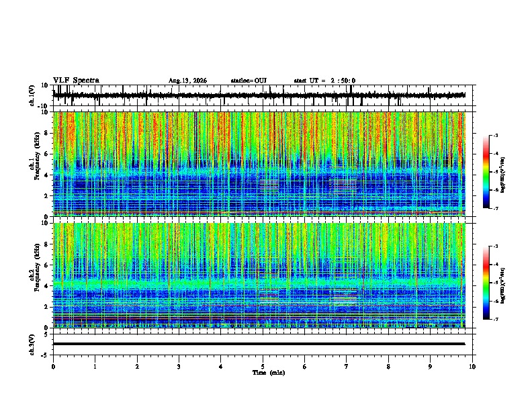Click time axis tick label "3"
532x411 pixels.
coord(179,367)
